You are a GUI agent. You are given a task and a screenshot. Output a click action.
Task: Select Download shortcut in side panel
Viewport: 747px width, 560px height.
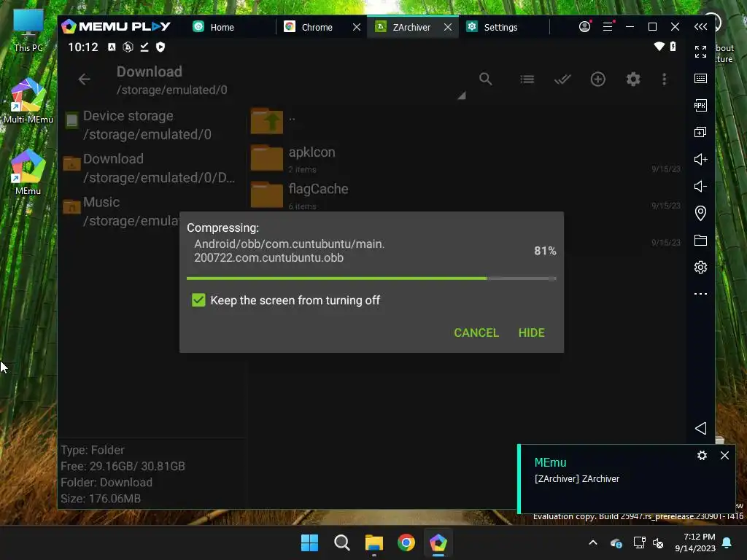pos(152,168)
